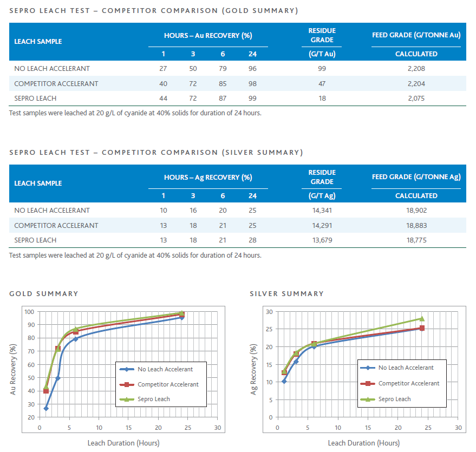Viewport: 476px width, 452px height.
Task: Click the gold summary table title heading
Action: pyautogui.click(x=154, y=11)
